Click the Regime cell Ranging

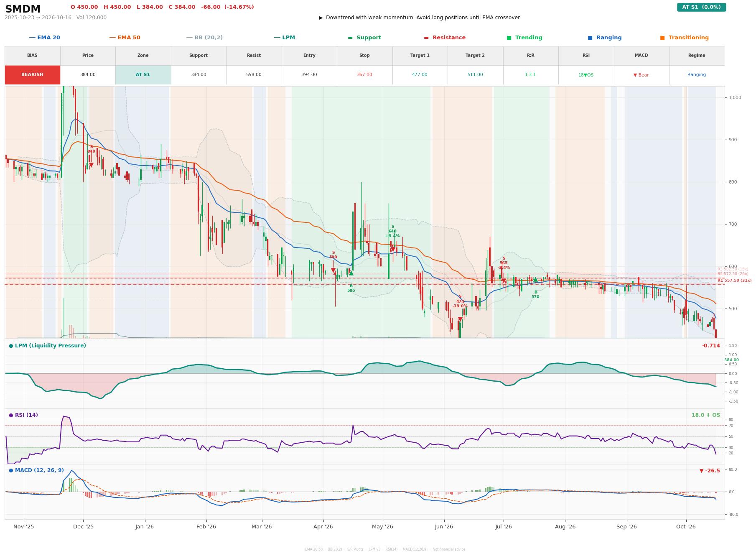tap(697, 75)
